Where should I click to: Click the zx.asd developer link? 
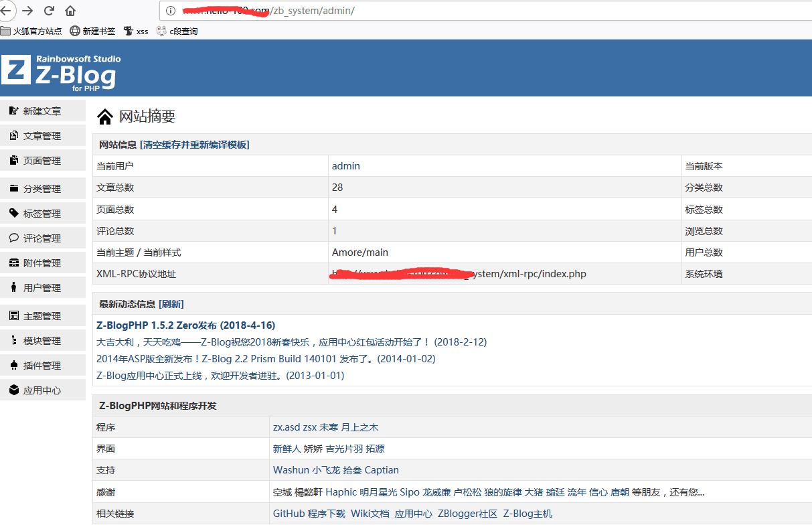(287, 427)
